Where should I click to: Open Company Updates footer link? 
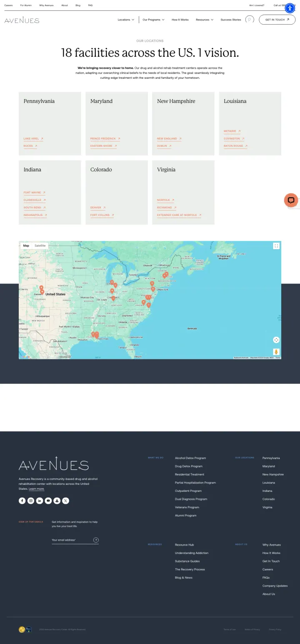[x=275, y=586]
